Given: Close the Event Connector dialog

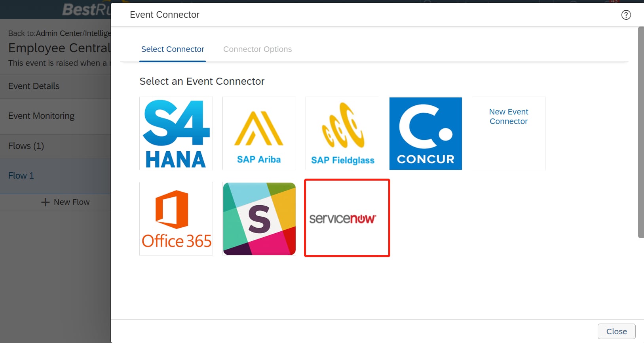Looking at the screenshot, I should point(616,332).
